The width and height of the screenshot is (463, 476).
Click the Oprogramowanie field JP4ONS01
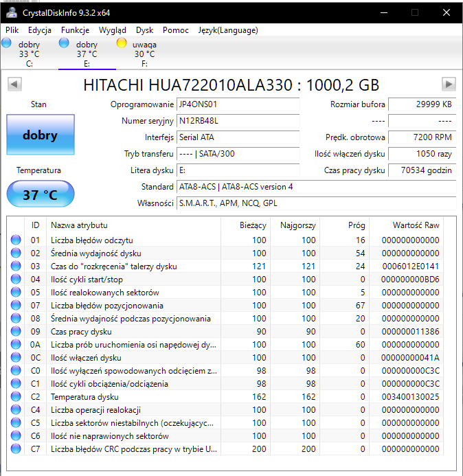coord(238,104)
